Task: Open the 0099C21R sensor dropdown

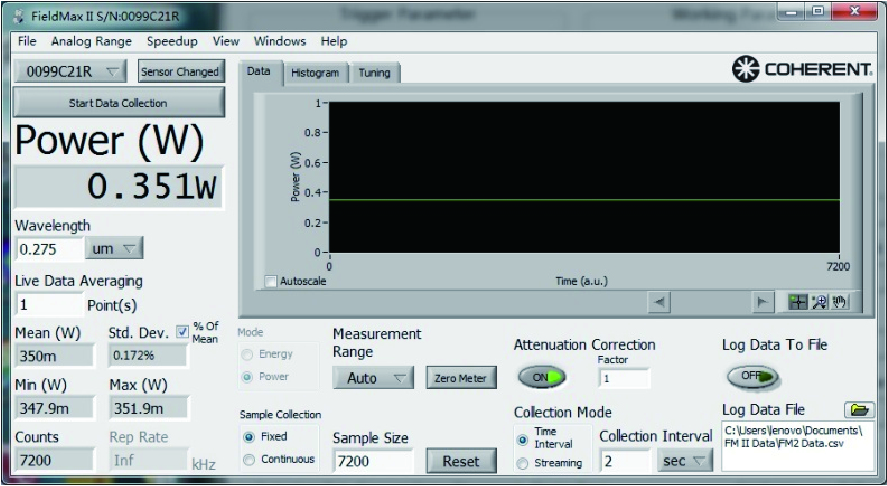Action: pos(71,72)
